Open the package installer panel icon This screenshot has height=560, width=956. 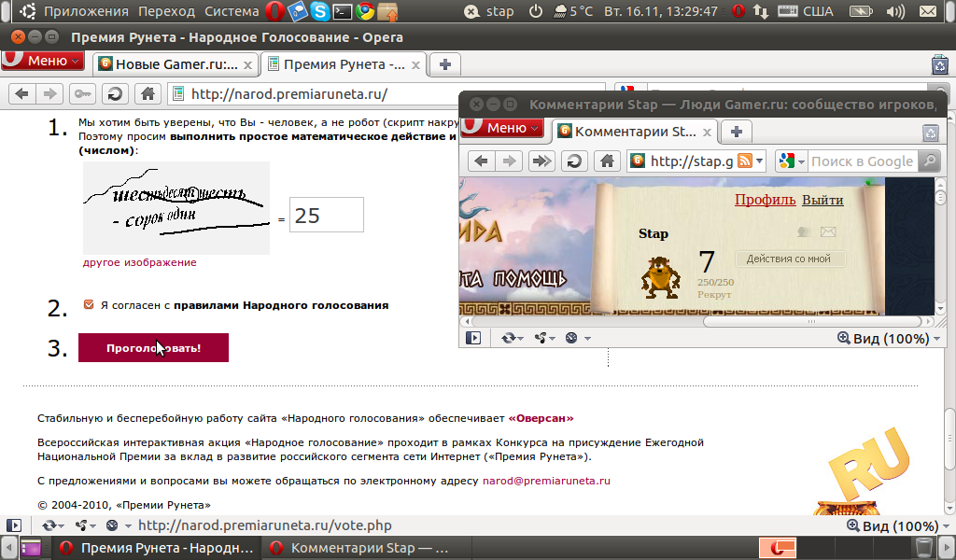click(x=387, y=11)
